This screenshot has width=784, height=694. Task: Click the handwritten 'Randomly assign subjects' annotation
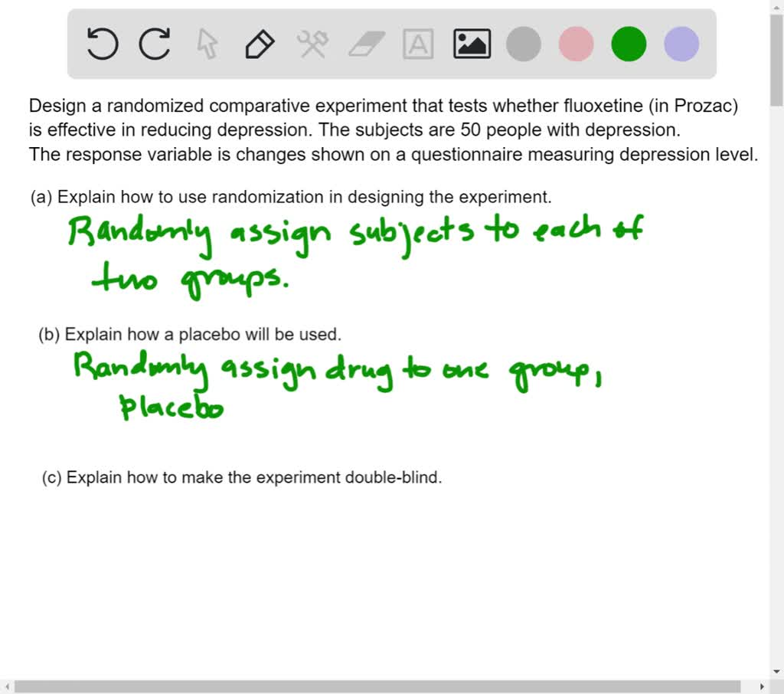230,234
